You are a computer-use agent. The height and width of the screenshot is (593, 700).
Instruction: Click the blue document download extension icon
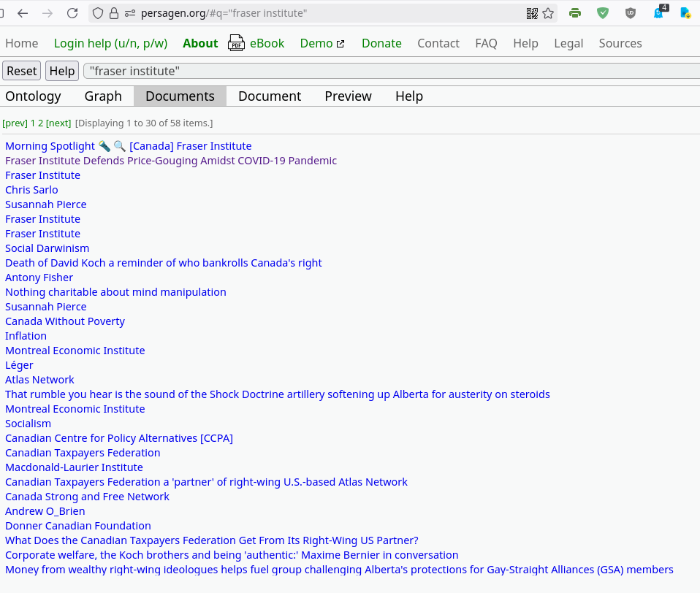pos(685,13)
